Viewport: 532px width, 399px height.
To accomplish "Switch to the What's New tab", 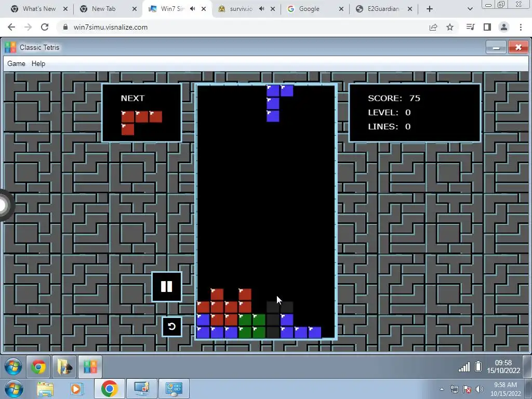I will 39,9.
